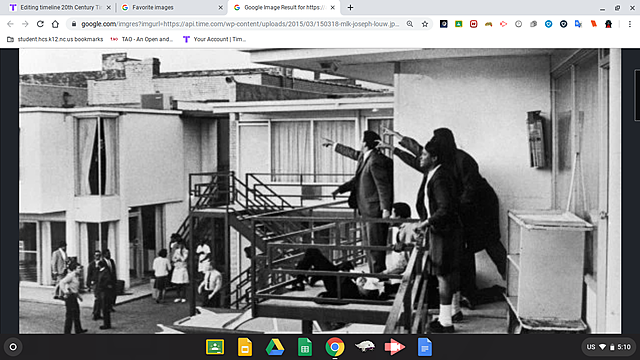Open the status tray showing 5:10
640x360 pixels.
[609, 347]
